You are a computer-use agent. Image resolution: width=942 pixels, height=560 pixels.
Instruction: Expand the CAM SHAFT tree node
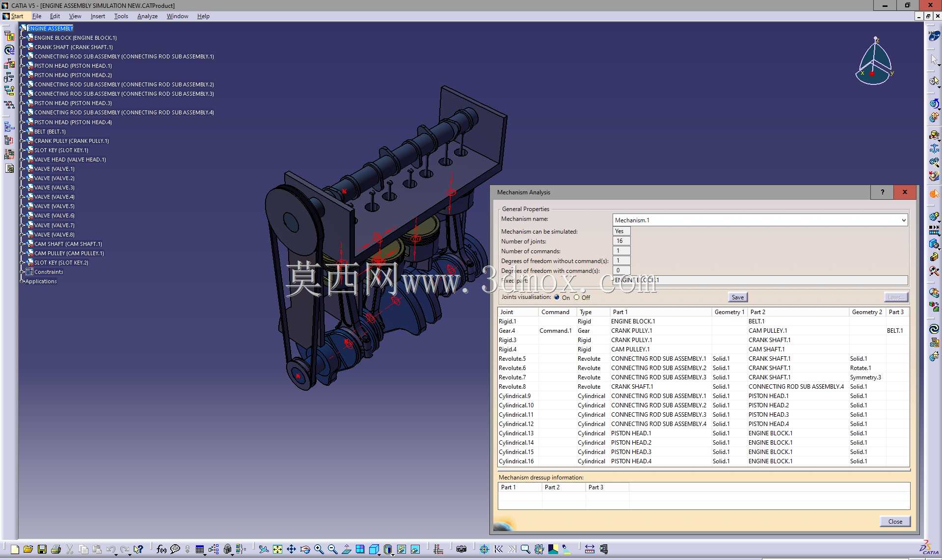point(22,244)
